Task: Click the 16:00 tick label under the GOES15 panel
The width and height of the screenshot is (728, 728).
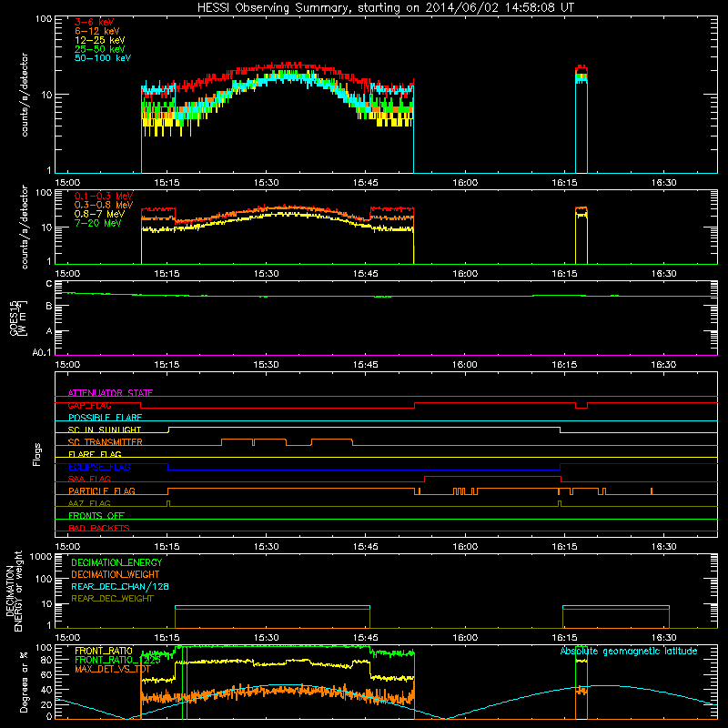Action: (465, 365)
